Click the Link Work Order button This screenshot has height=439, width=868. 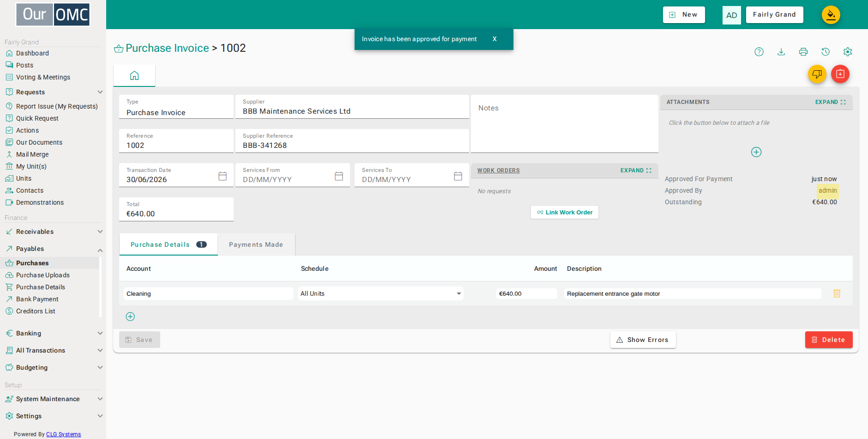click(565, 213)
